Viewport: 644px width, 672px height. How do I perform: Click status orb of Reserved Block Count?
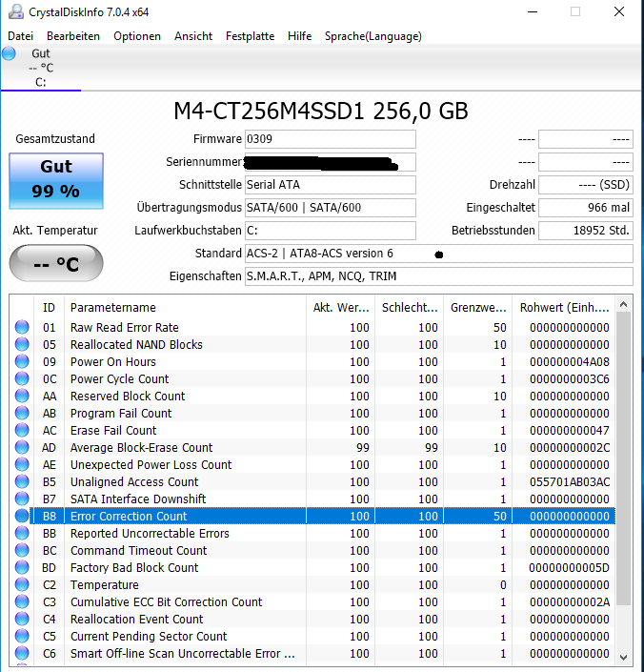[22, 396]
